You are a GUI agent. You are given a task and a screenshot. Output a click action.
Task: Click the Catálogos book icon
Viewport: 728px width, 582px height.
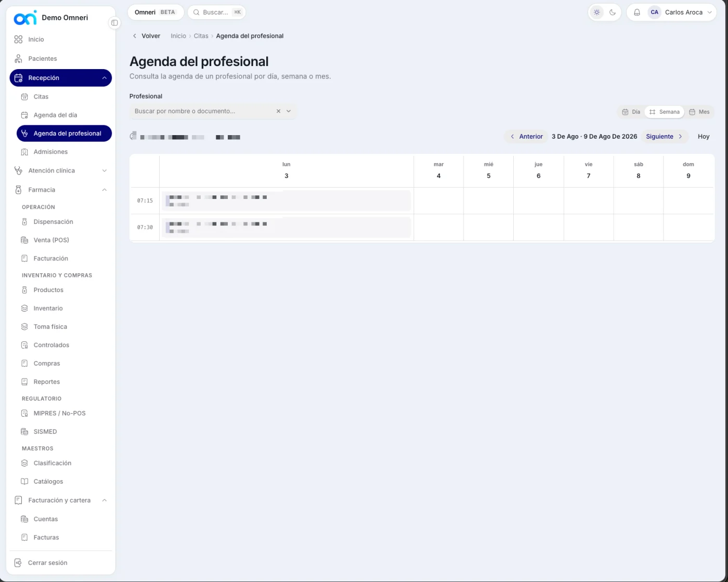point(24,482)
